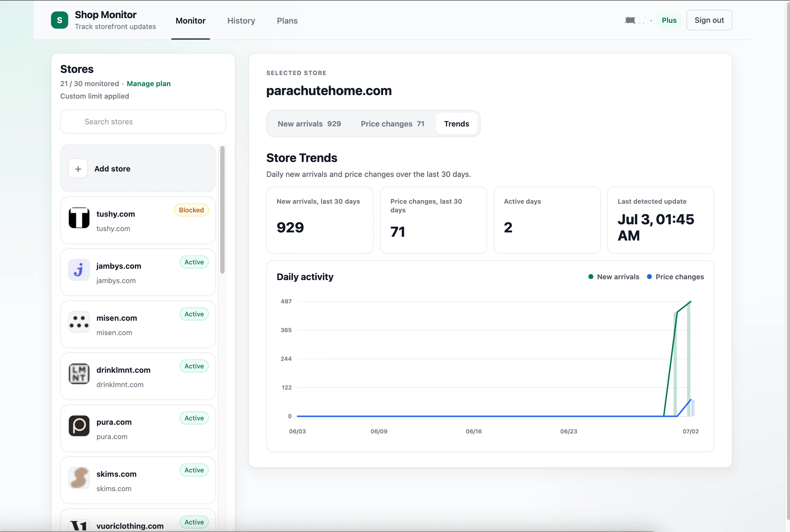The height and width of the screenshot is (532, 790).
Task: Click the 06/16 date axis label
Action: (473, 431)
